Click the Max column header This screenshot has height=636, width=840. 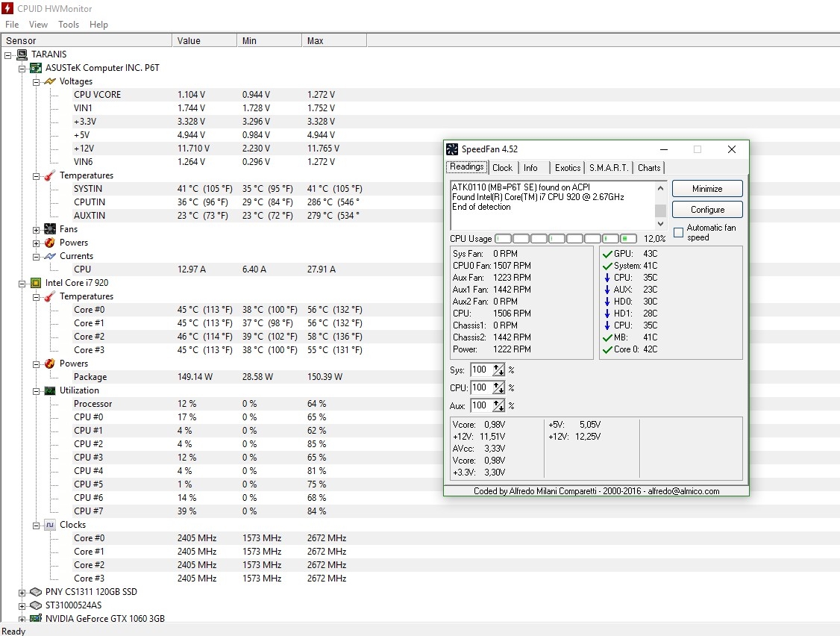click(334, 41)
